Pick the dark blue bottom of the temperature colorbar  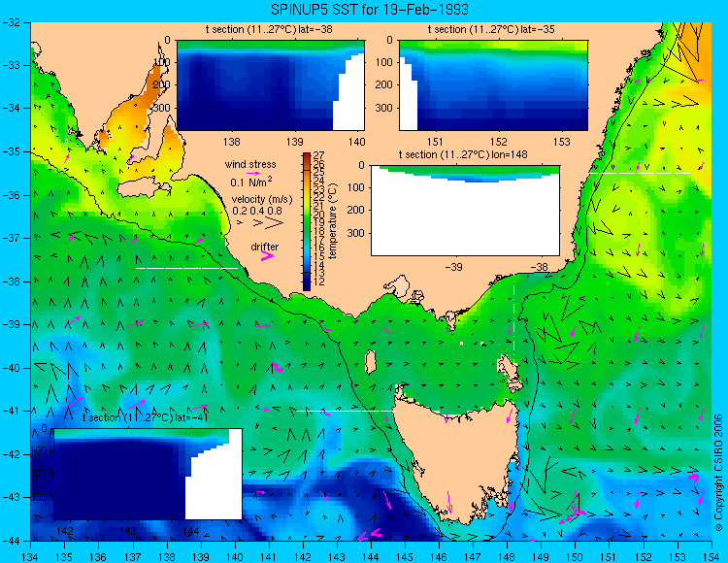coord(307,283)
